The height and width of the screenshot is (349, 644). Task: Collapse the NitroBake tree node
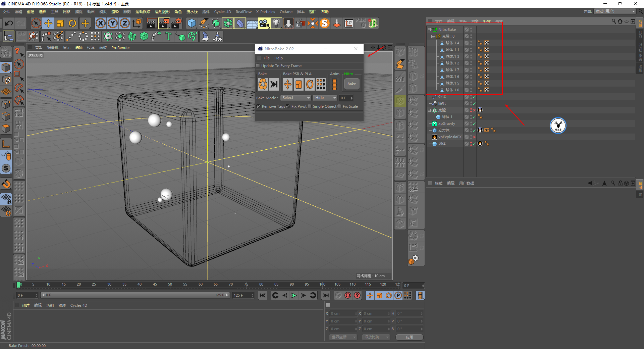pos(429,30)
